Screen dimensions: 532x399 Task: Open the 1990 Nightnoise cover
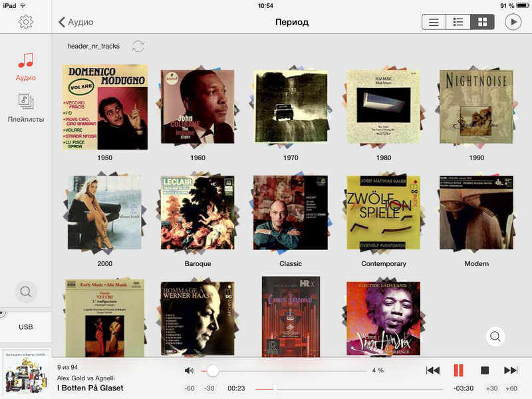tap(476, 106)
